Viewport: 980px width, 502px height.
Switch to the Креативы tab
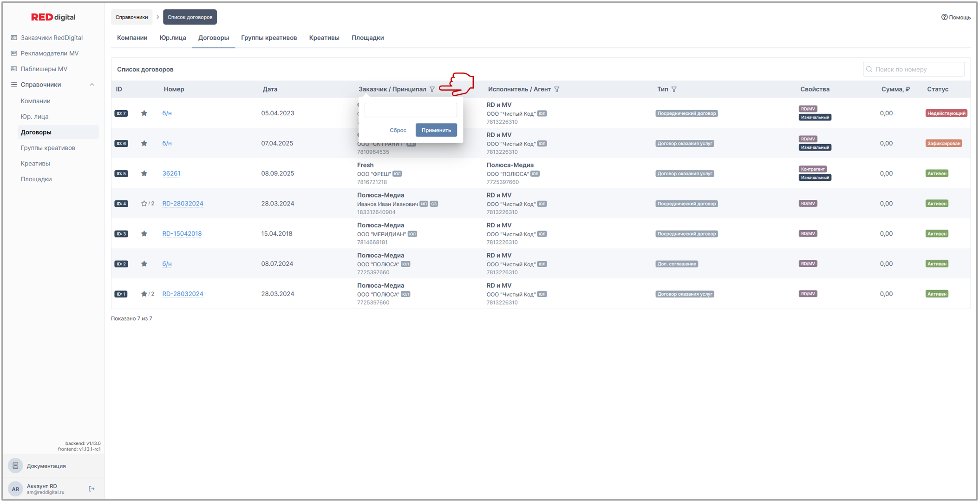(x=324, y=38)
